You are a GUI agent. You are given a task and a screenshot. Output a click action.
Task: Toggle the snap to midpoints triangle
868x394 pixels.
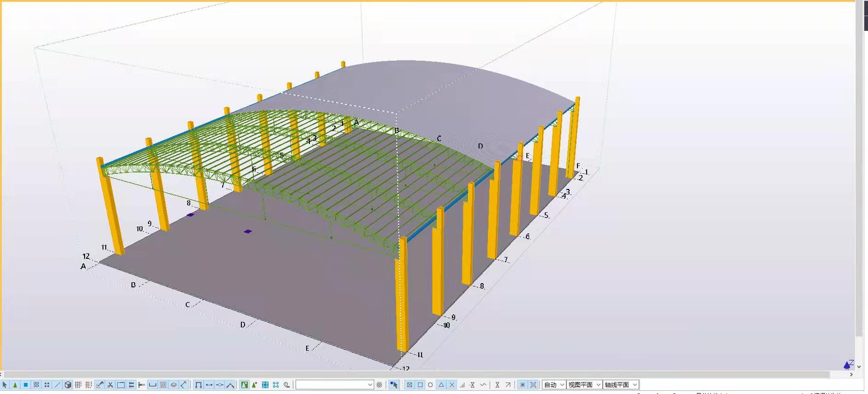(x=441, y=385)
